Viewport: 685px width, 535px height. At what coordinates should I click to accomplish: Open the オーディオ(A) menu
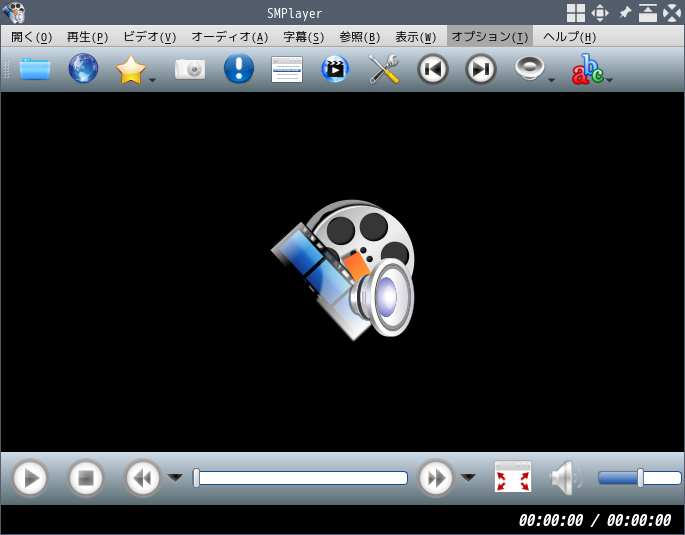(x=229, y=37)
